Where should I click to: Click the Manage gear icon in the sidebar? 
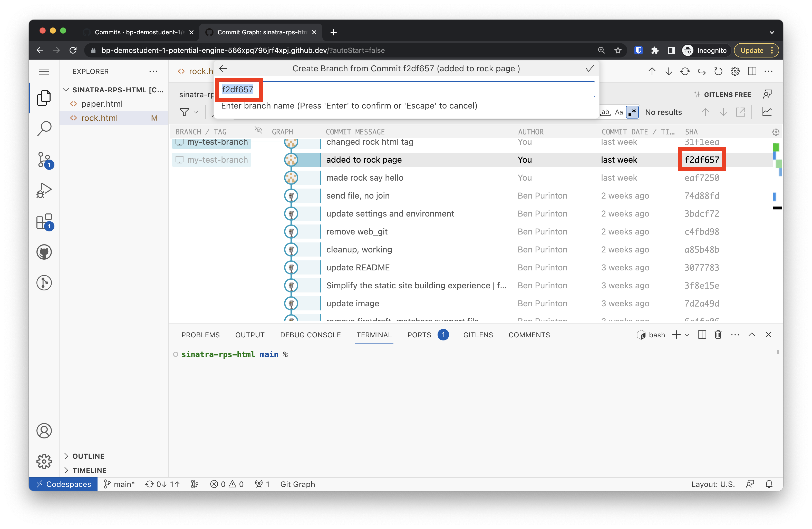[x=44, y=461]
